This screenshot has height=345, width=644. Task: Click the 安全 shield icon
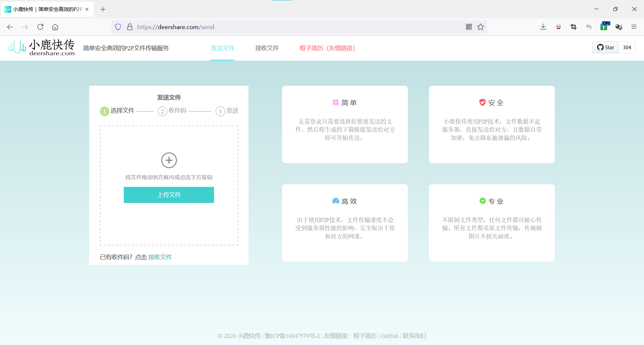[x=482, y=102]
